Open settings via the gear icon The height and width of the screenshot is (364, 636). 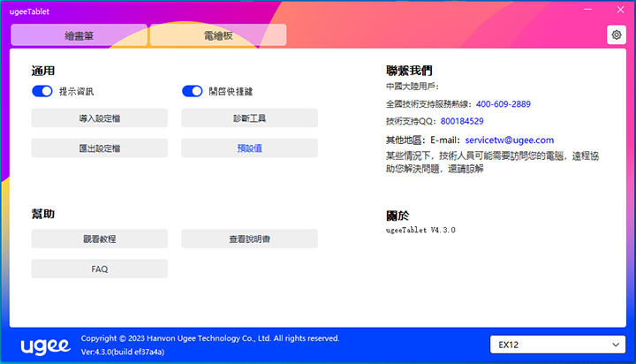tap(616, 34)
